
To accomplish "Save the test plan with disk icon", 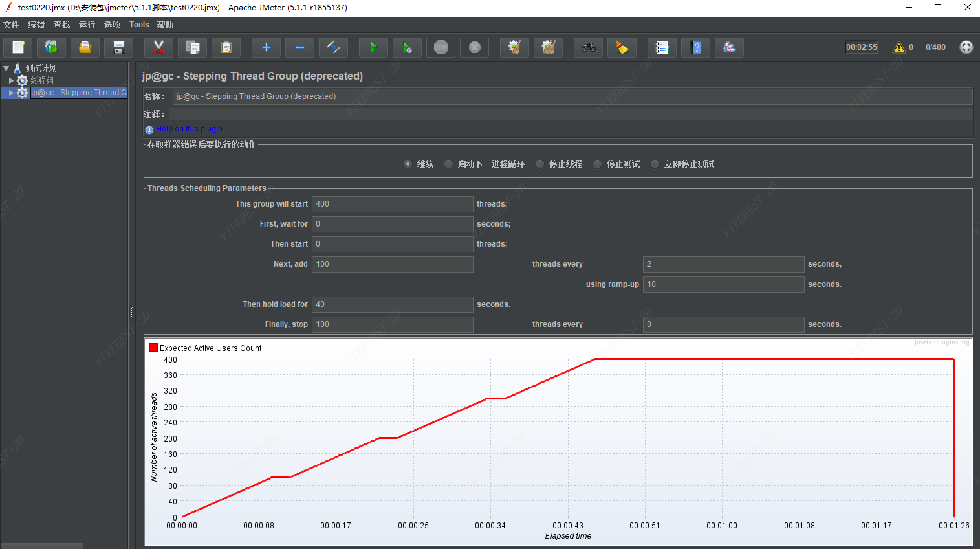I will pos(118,47).
